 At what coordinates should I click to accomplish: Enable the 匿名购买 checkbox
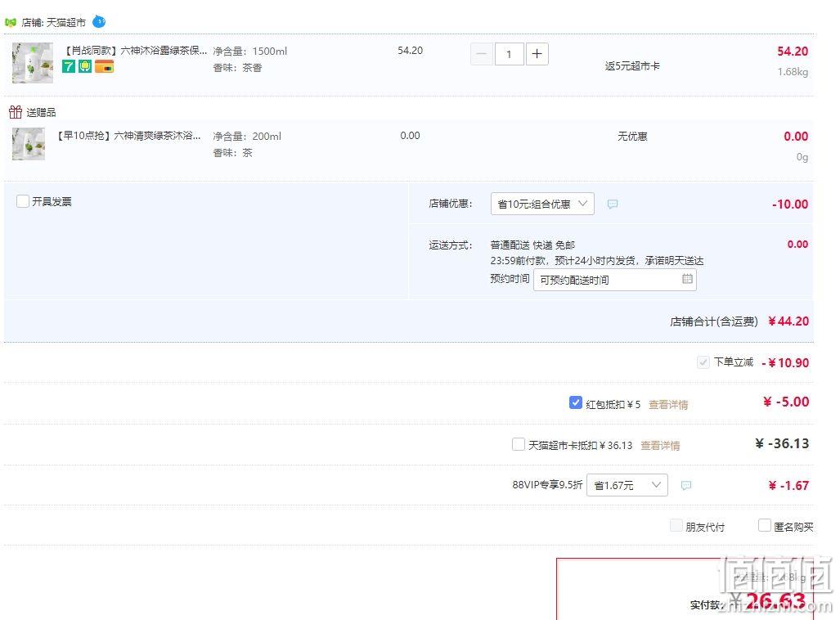765,525
